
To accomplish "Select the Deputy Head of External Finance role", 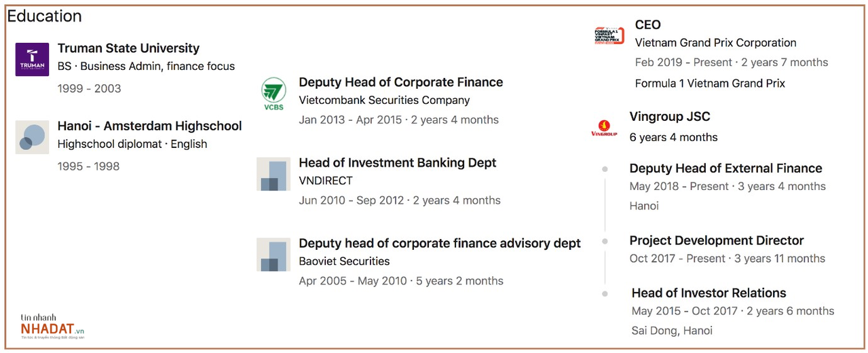I will click(725, 168).
